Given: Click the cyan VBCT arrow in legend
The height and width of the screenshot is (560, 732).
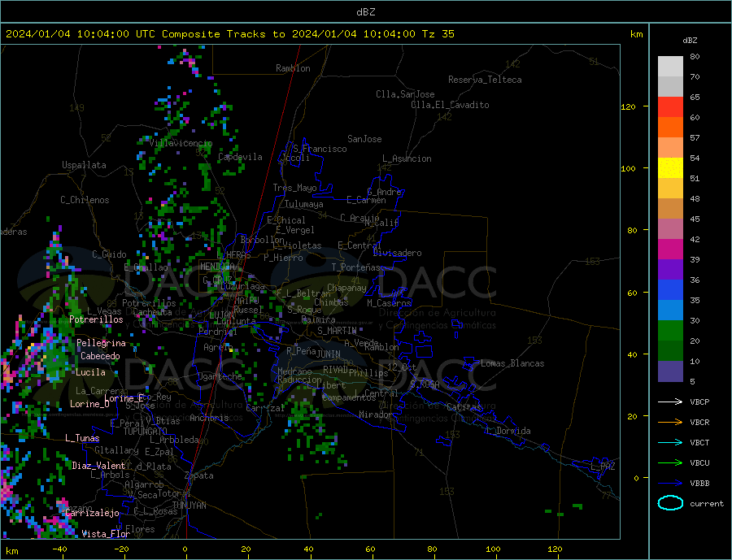Looking at the screenshot, I should click(x=670, y=442).
